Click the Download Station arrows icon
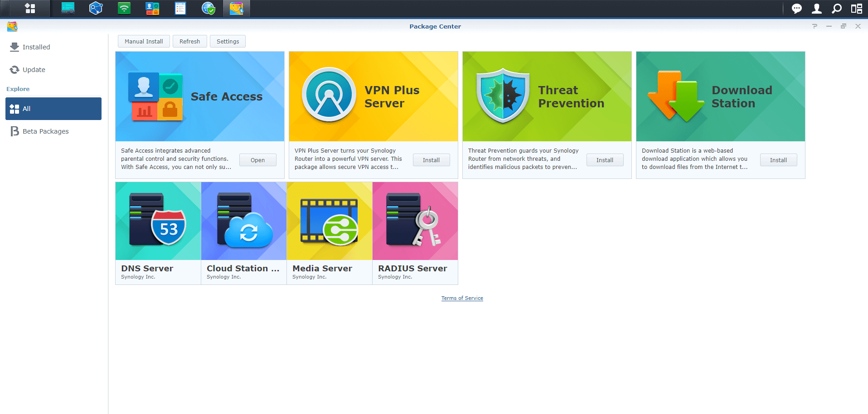Viewport: 868px width, 414px height. (x=676, y=96)
